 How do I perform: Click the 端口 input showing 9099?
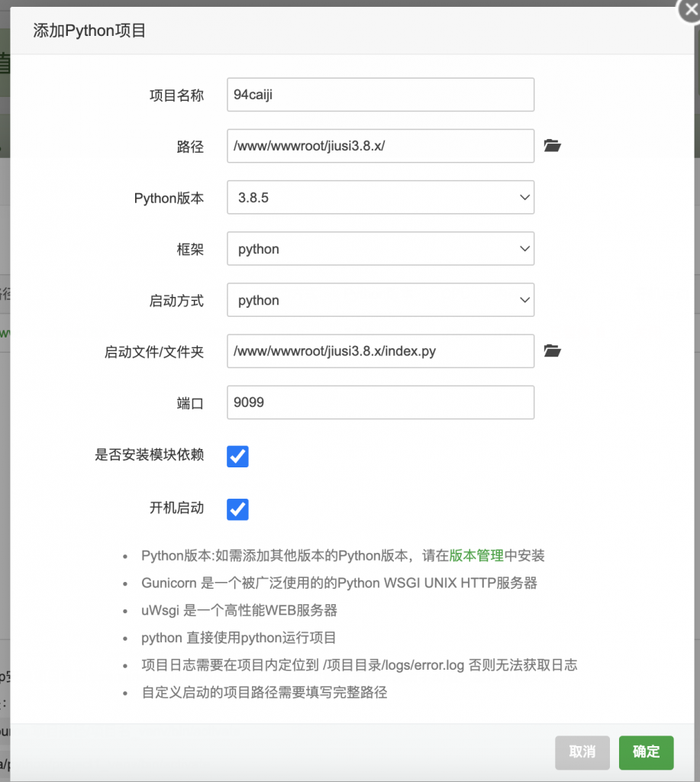(x=380, y=402)
